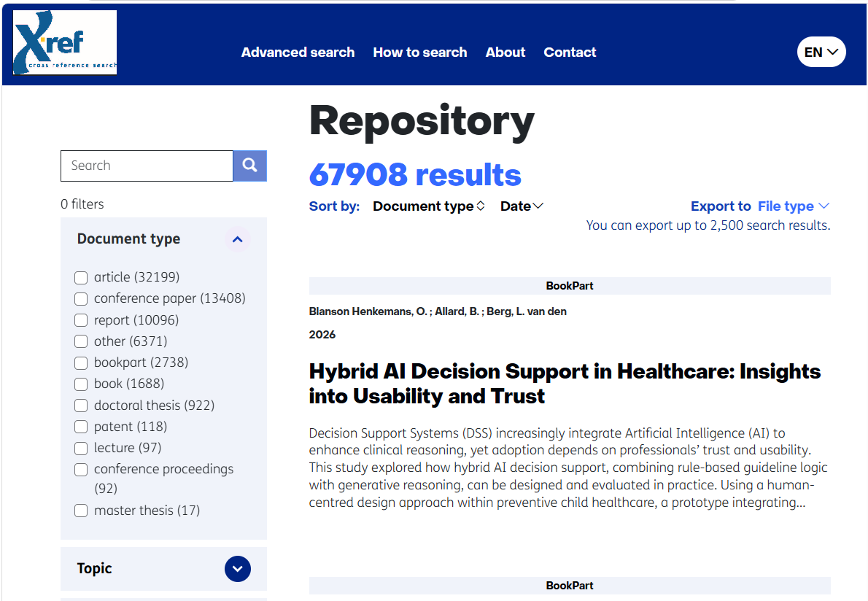Click the 67908 results count

pos(415,175)
